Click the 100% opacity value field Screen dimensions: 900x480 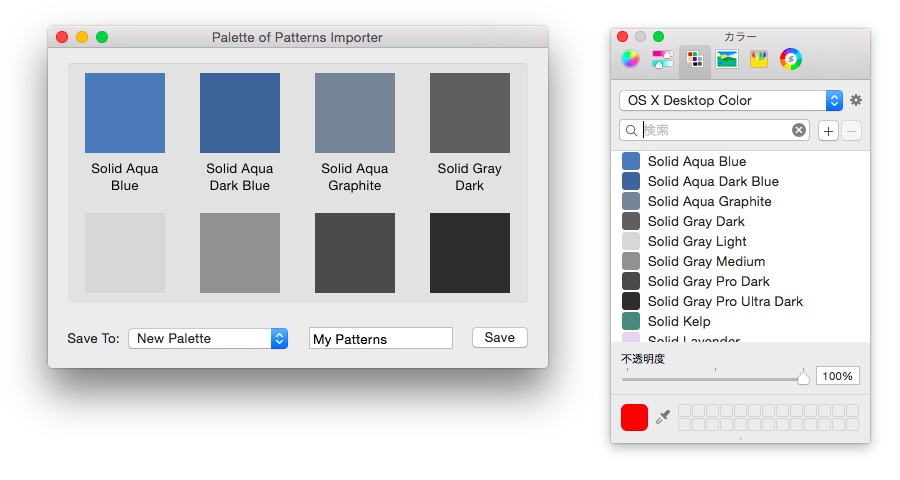click(x=838, y=376)
